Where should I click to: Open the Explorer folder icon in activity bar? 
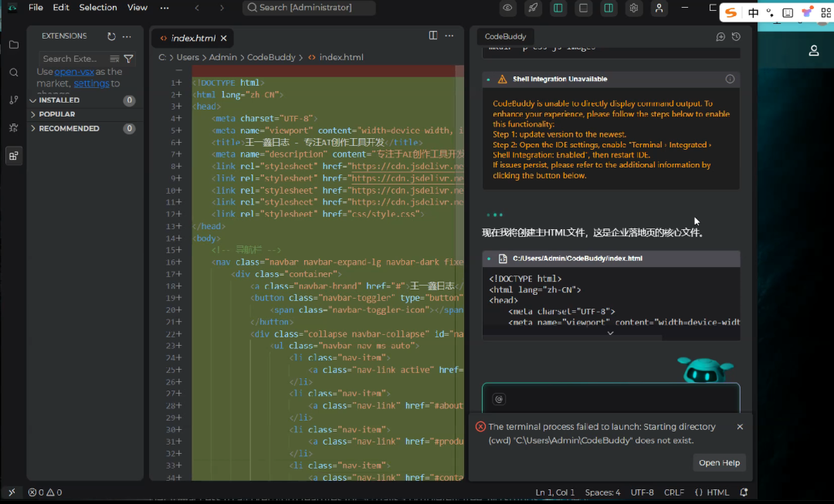coord(14,45)
